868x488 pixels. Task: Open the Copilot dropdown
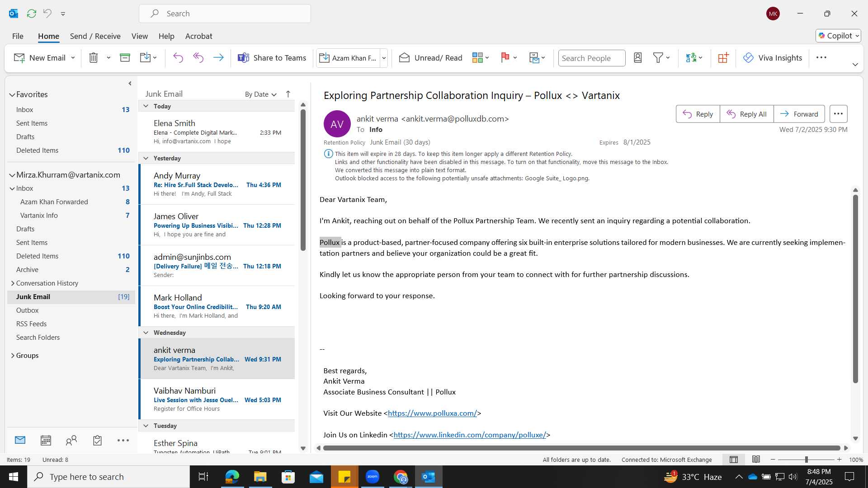(838, 36)
